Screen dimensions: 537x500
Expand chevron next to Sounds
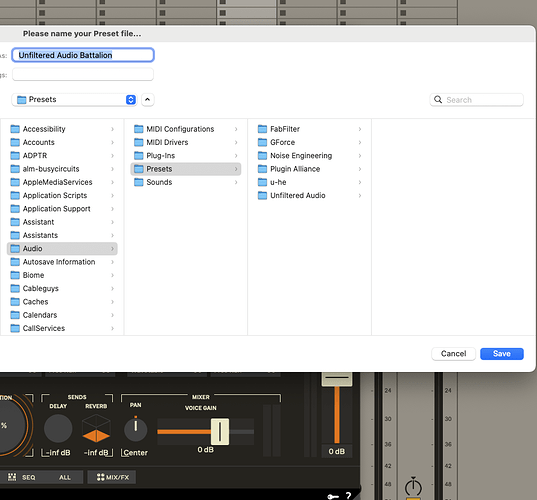tap(236, 182)
